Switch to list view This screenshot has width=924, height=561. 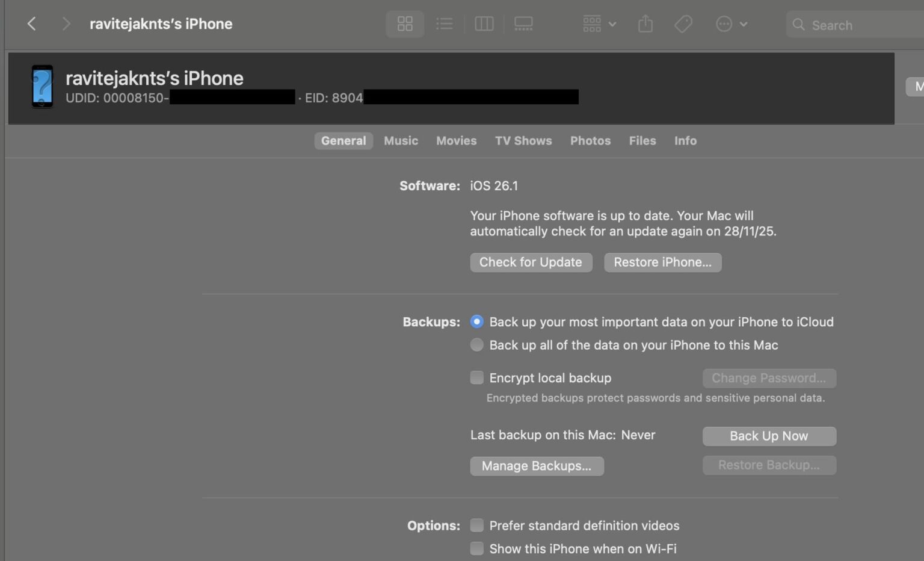click(x=445, y=23)
